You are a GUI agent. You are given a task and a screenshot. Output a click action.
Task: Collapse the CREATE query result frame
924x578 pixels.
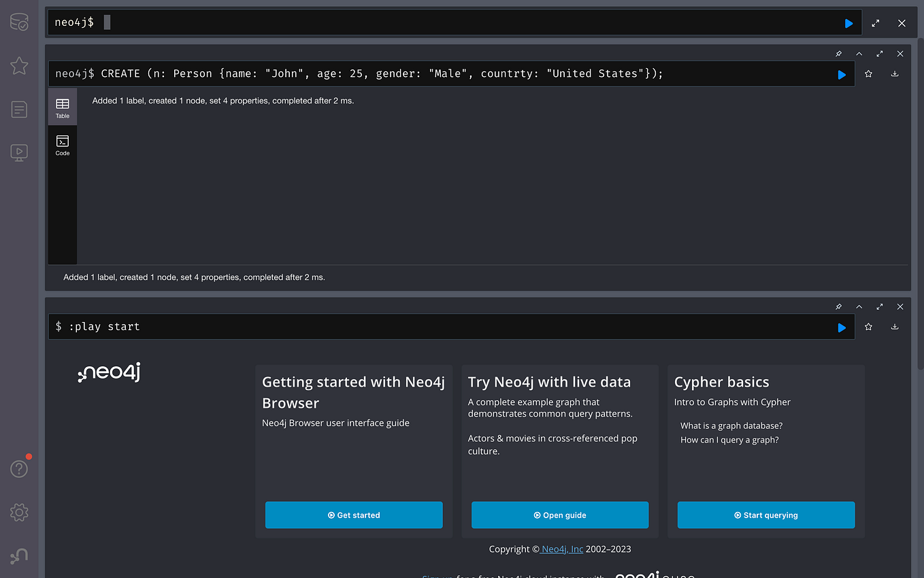pyautogui.click(x=859, y=53)
